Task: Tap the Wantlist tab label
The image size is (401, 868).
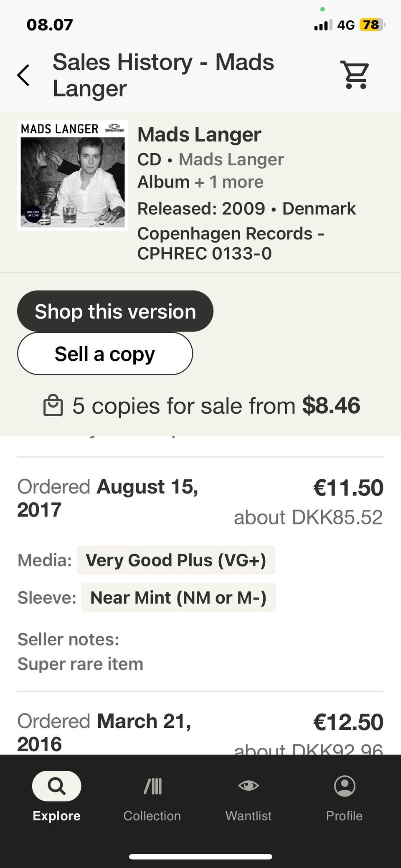Action: 249,816
